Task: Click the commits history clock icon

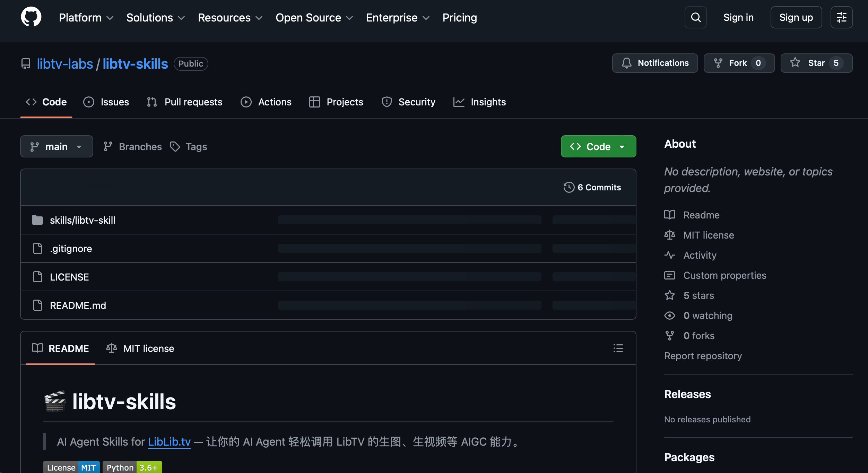Action: (x=569, y=187)
